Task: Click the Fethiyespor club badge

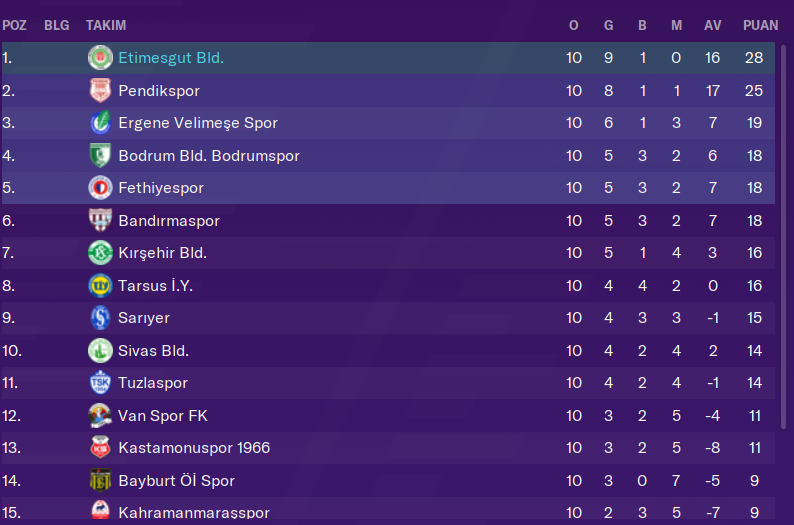Action: [x=100, y=188]
